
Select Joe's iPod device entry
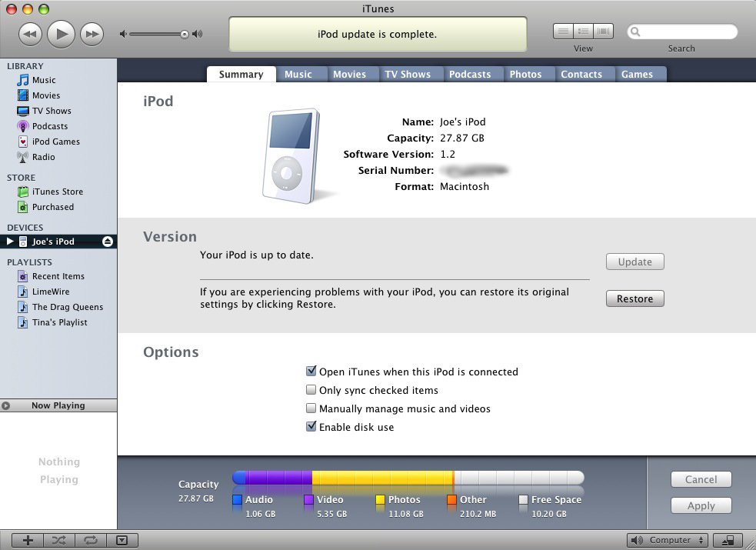tap(58, 242)
